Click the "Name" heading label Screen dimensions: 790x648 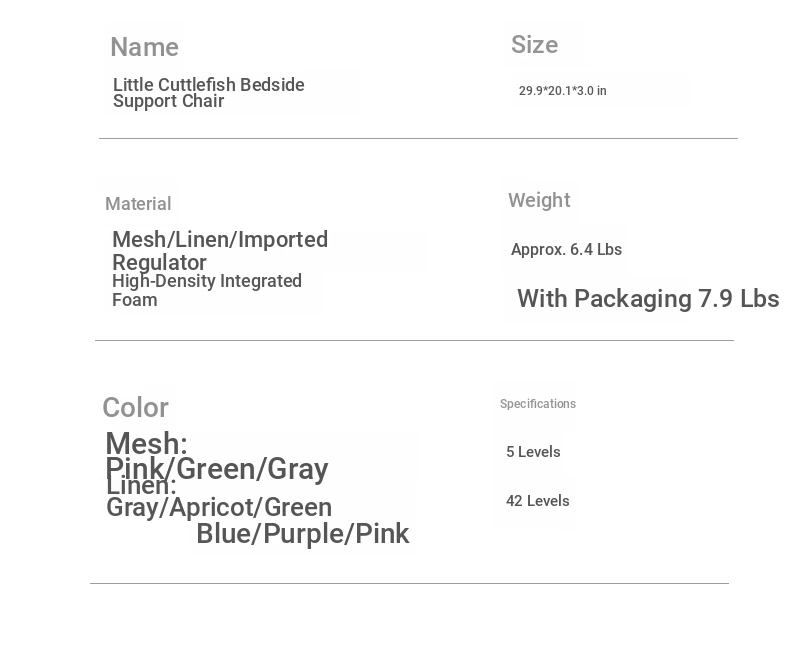(x=144, y=47)
